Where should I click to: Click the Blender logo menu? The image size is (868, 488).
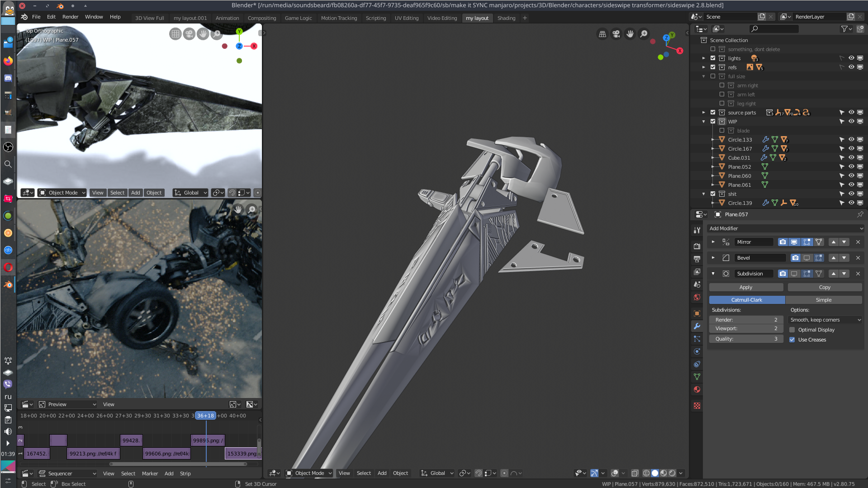[24, 17]
